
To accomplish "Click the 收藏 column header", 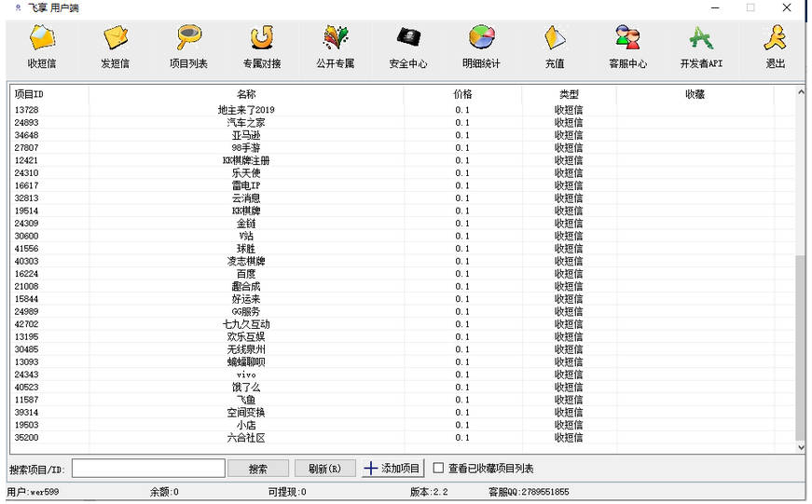I will [x=695, y=94].
